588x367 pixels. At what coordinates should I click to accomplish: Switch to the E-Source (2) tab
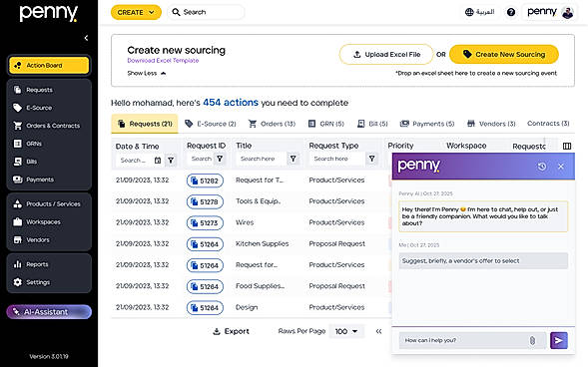pyautogui.click(x=211, y=124)
